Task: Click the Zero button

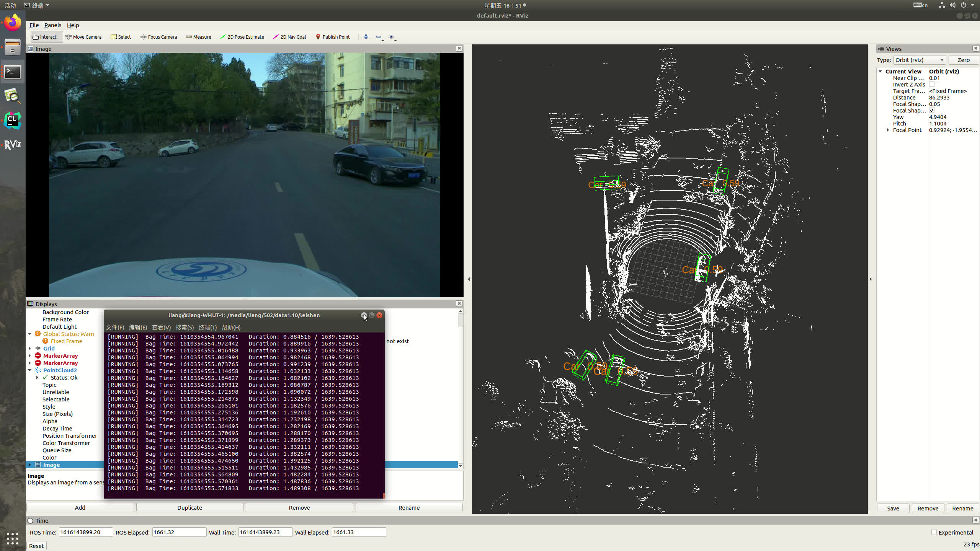Action: [x=963, y=60]
